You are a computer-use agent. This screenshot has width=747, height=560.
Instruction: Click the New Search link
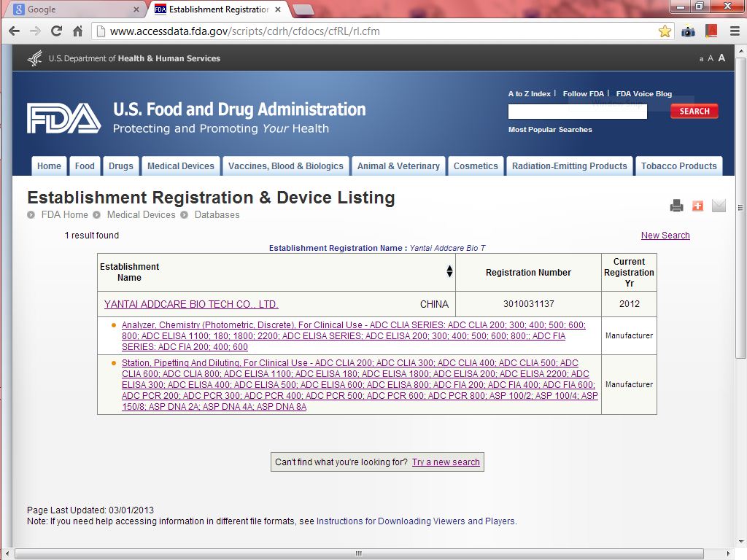pos(665,236)
